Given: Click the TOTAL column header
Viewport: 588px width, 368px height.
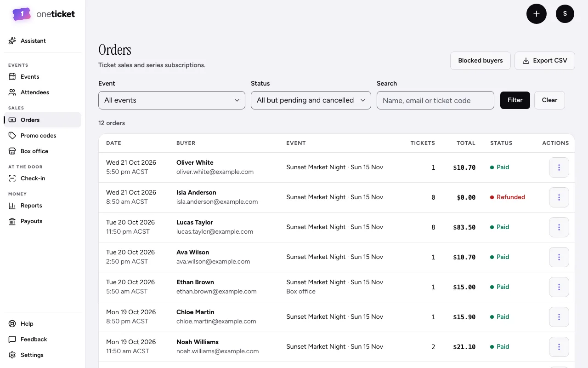Looking at the screenshot, I should pos(466,143).
